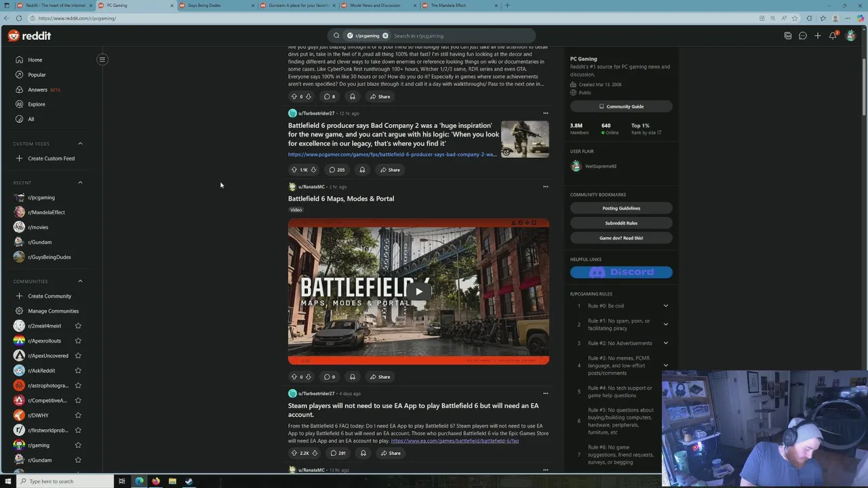Click the Community Guide button
Image resolution: width=868 pixels, height=488 pixels.
pos(621,106)
